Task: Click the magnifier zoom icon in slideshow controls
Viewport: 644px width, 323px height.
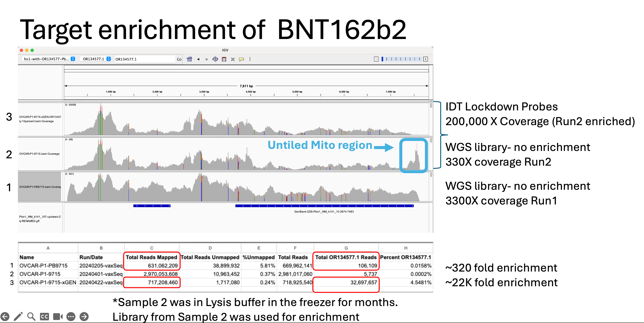Action: [x=31, y=317]
